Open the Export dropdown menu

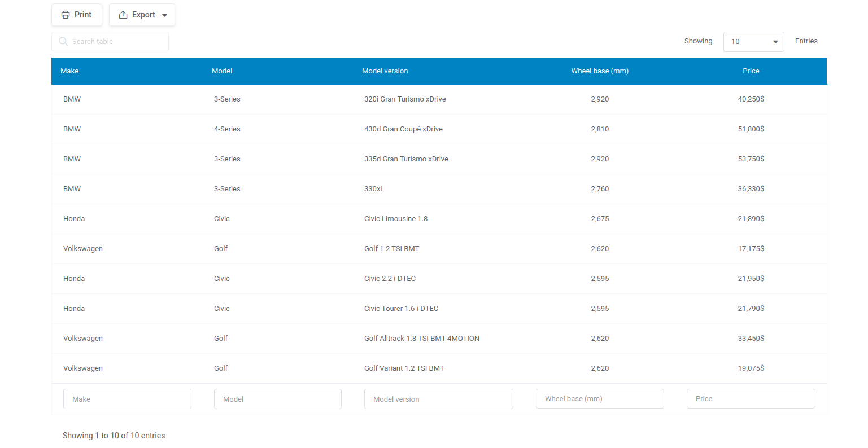[x=142, y=15]
